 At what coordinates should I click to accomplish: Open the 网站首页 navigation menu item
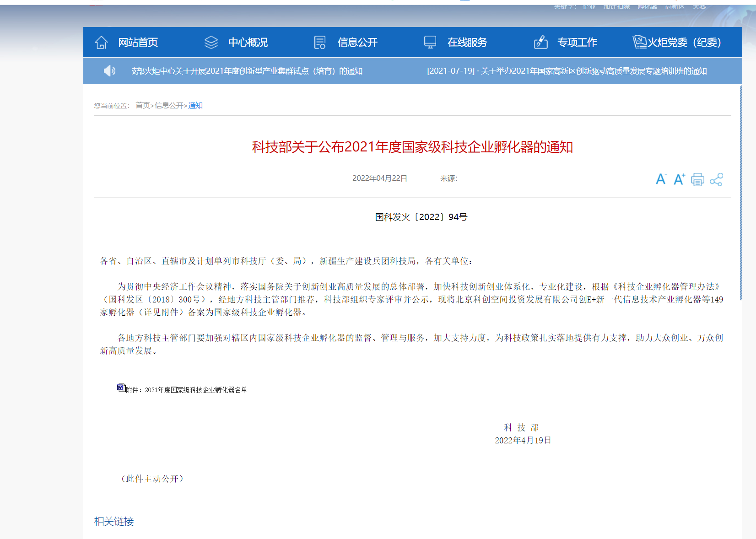point(137,42)
